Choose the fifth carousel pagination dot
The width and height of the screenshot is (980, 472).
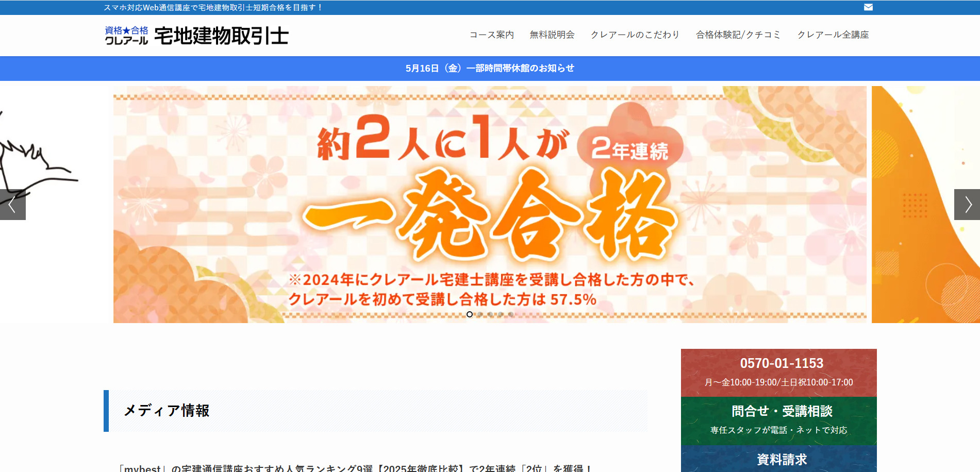[511, 314]
